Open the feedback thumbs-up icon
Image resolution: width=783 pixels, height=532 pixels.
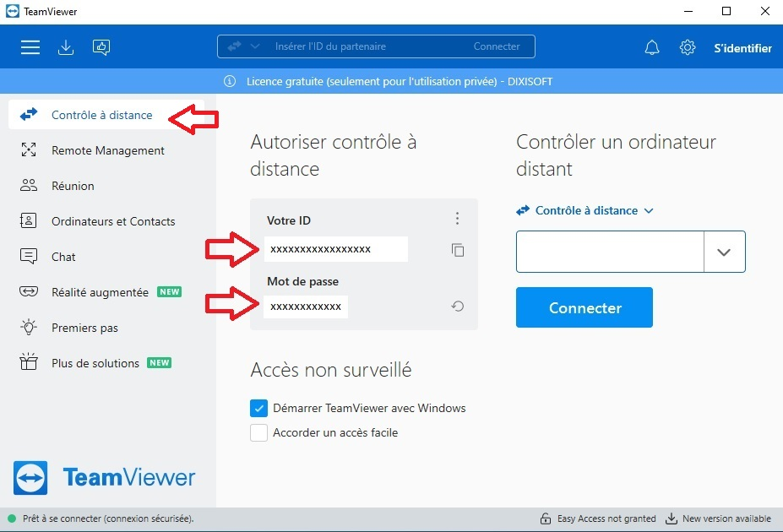pyautogui.click(x=101, y=47)
